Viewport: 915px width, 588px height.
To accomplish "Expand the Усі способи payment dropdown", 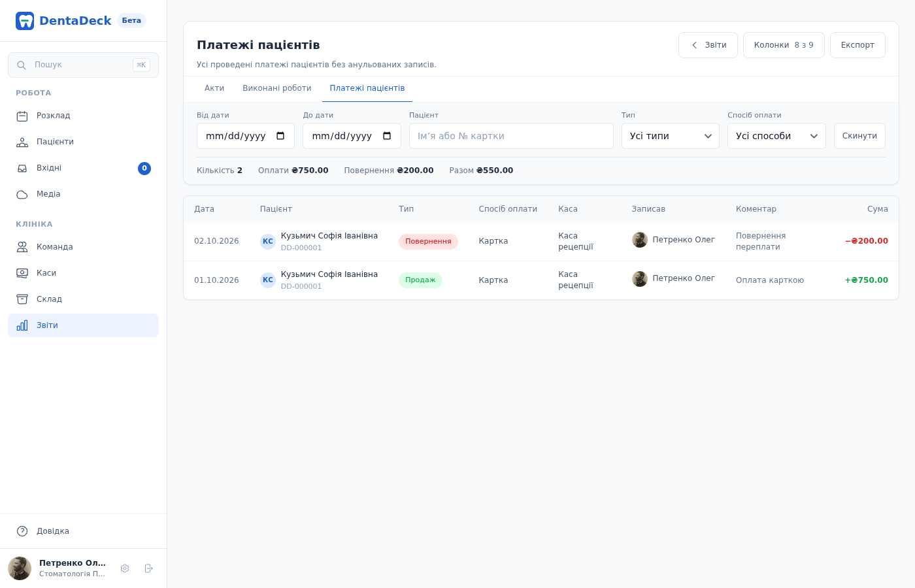I will [776, 136].
